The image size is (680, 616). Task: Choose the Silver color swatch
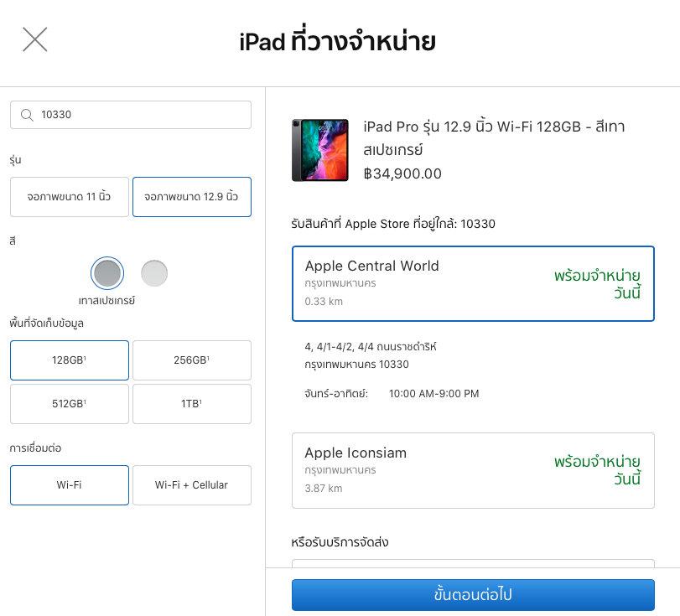pyautogui.click(x=154, y=273)
